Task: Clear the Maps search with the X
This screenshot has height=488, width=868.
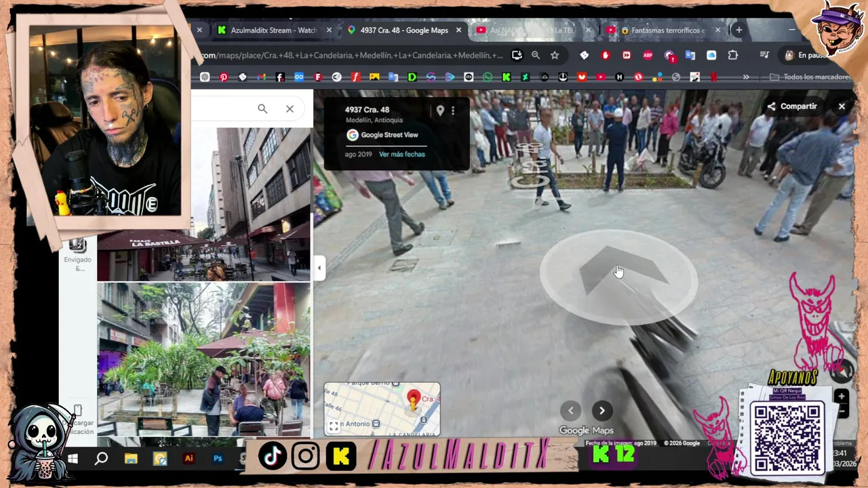Action: pyautogui.click(x=290, y=108)
